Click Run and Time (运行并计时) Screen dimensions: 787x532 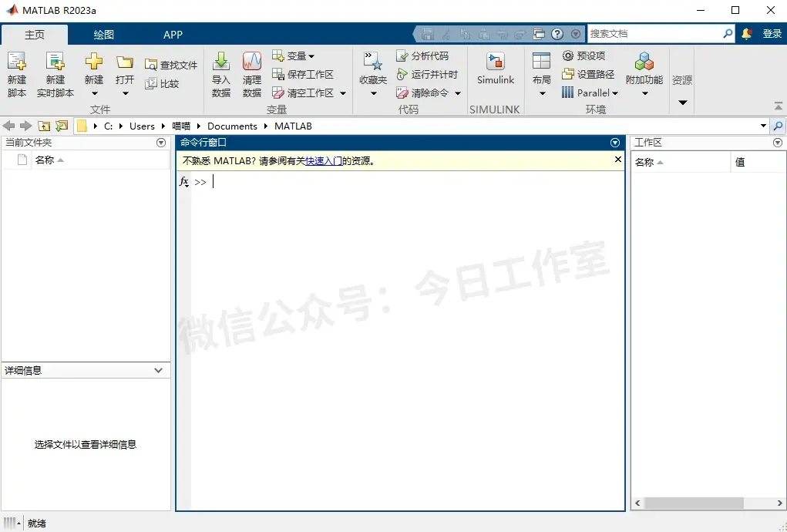coord(426,74)
